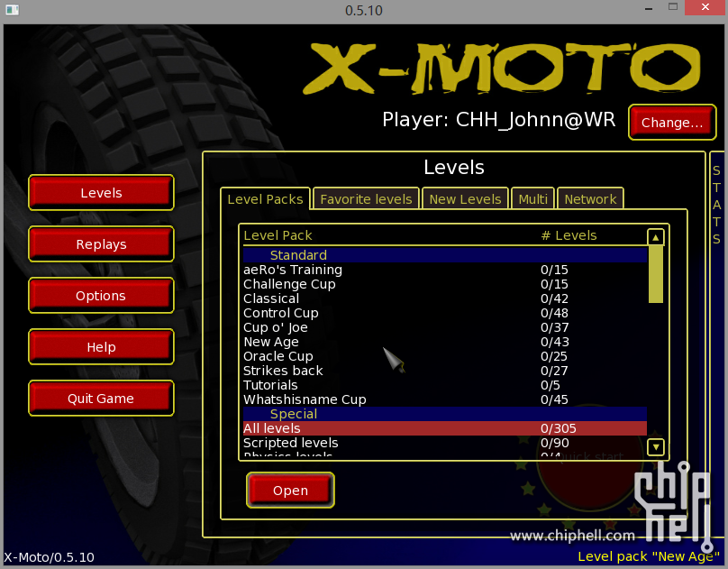Select the Challenge Cup level pack

click(445, 284)
